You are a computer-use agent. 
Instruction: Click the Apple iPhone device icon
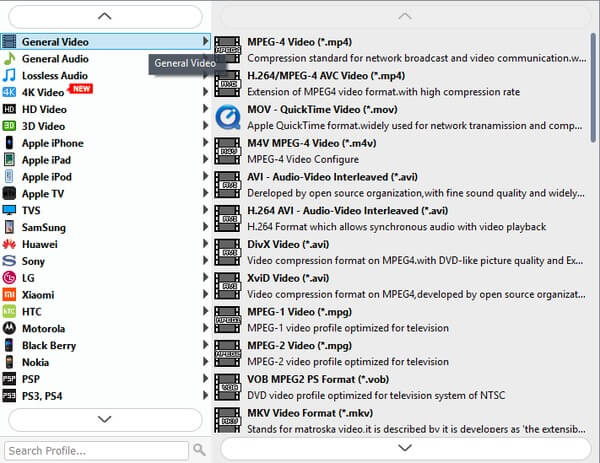coord(9,143)
